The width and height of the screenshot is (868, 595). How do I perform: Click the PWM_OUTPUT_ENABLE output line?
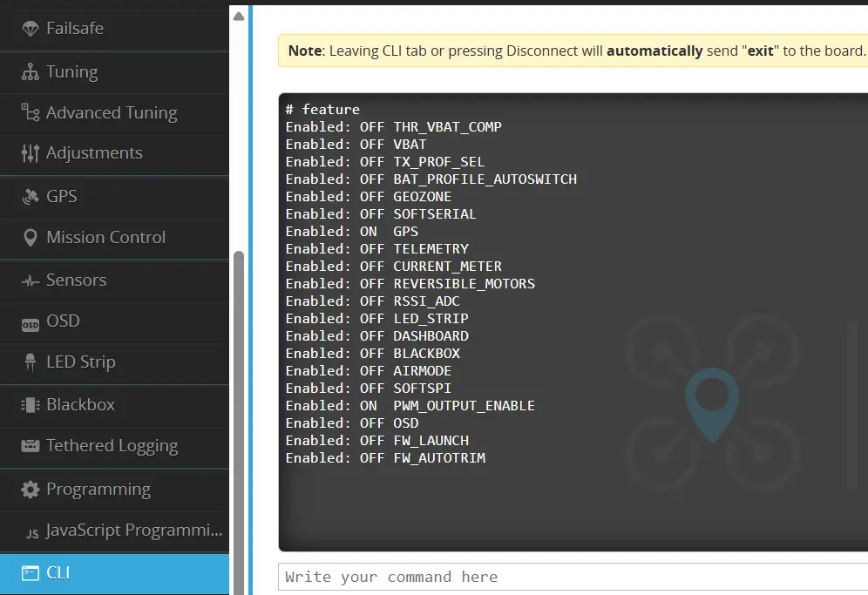(x=410, y=406)
